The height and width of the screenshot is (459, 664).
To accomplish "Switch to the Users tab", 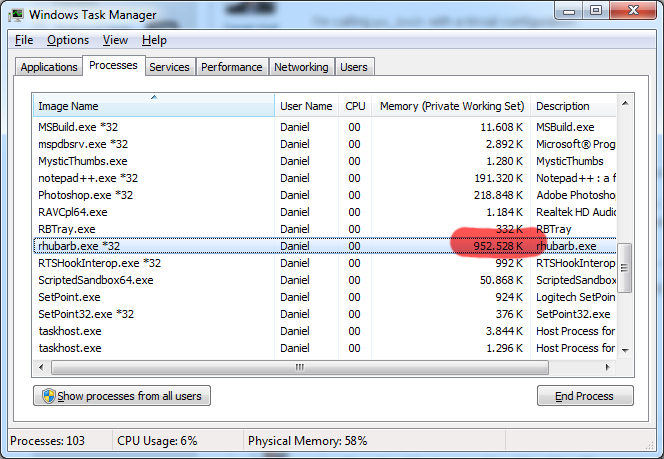I will coord(354,67).
